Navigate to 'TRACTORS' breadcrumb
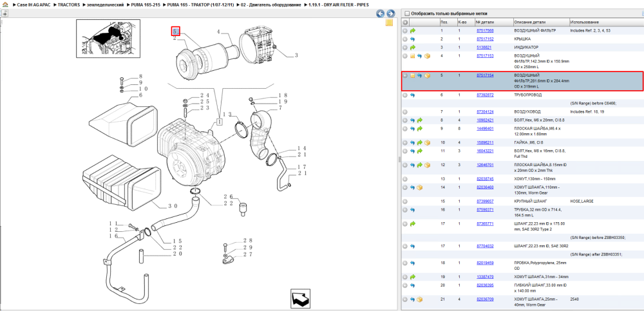Viewport: 644px width, 311px height. 69,5
